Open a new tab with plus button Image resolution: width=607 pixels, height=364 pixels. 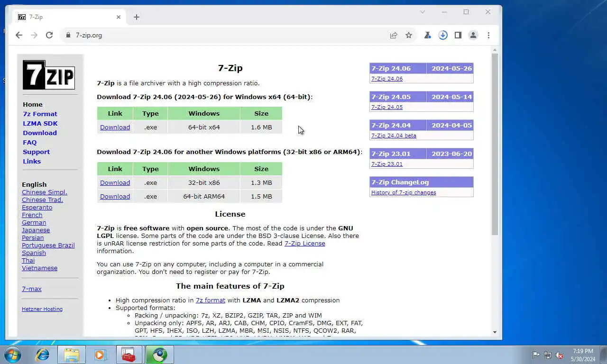pos(137,17)
